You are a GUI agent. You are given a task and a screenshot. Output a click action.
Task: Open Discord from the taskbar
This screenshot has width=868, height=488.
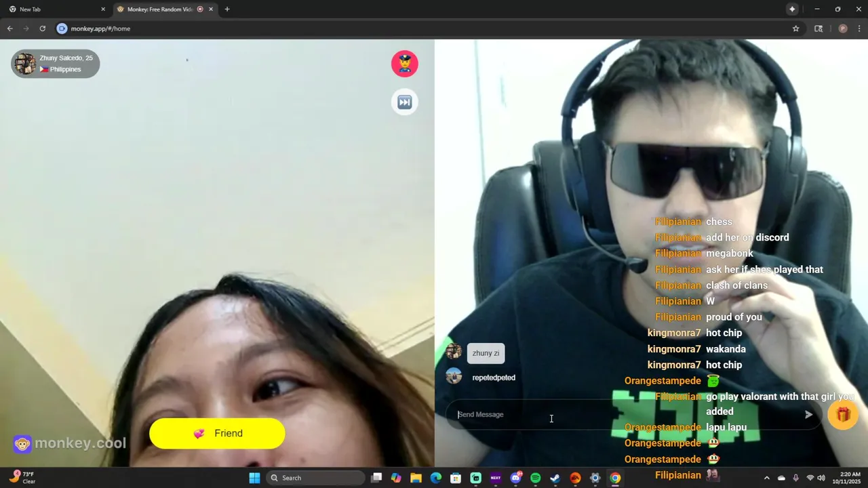(515, 478)
